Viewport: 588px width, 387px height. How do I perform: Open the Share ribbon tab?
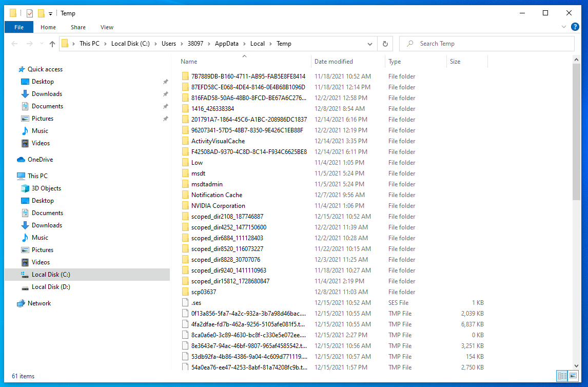[78, 27]
